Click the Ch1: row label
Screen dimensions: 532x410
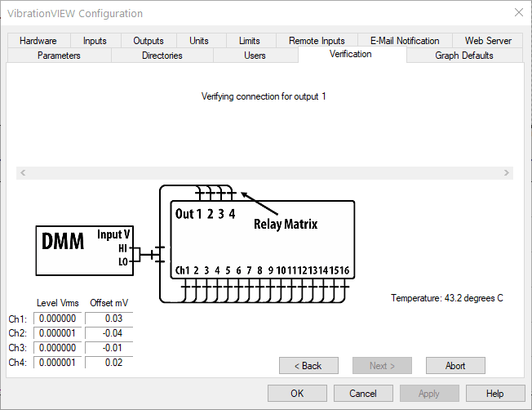click(x=18, y=319)
